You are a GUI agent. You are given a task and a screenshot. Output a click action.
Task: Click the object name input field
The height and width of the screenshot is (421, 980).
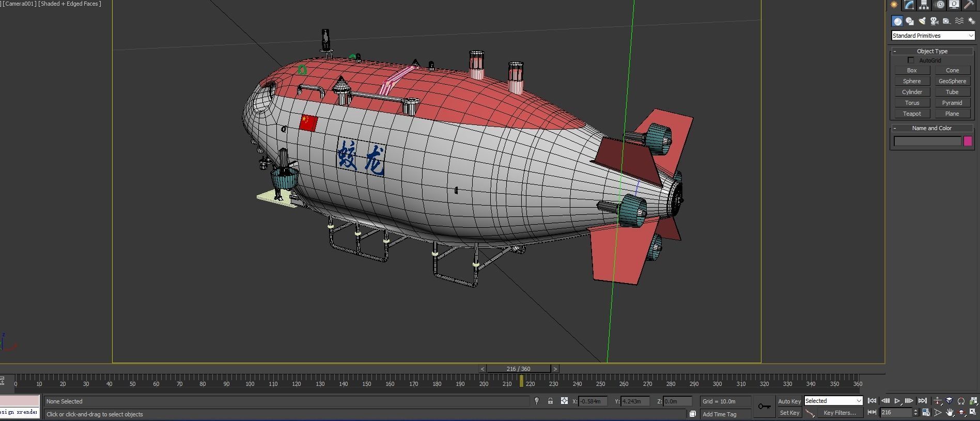pos(927,142)
